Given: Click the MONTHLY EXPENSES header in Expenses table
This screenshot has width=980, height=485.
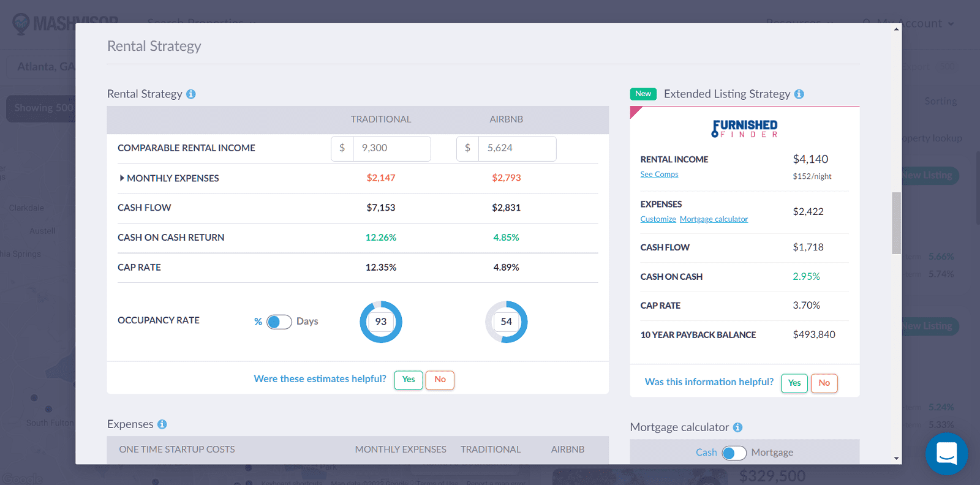Looking at the screenshot, I should click(x=401, y=449).
